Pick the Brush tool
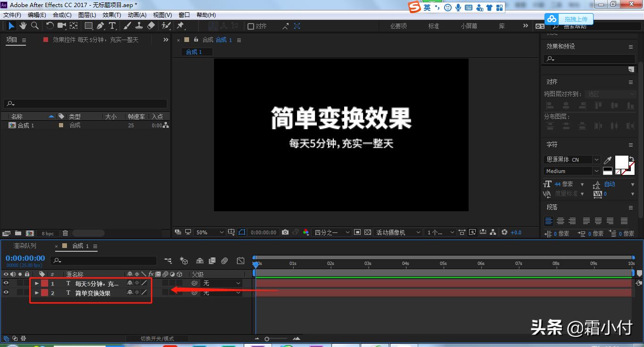The image size is (644, 347). coord(126,26)
